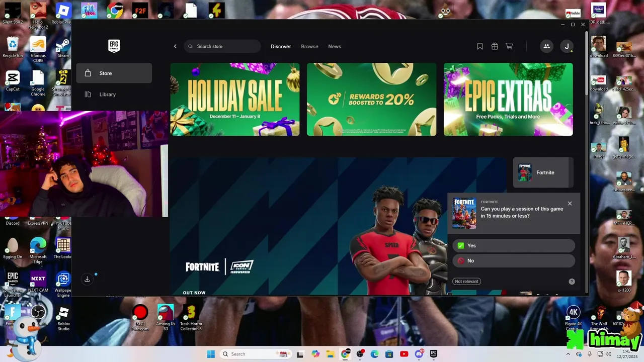644x362 pixels.
Task: Select NZXT CAM desktop icon
Action: [x=38, y=282]
